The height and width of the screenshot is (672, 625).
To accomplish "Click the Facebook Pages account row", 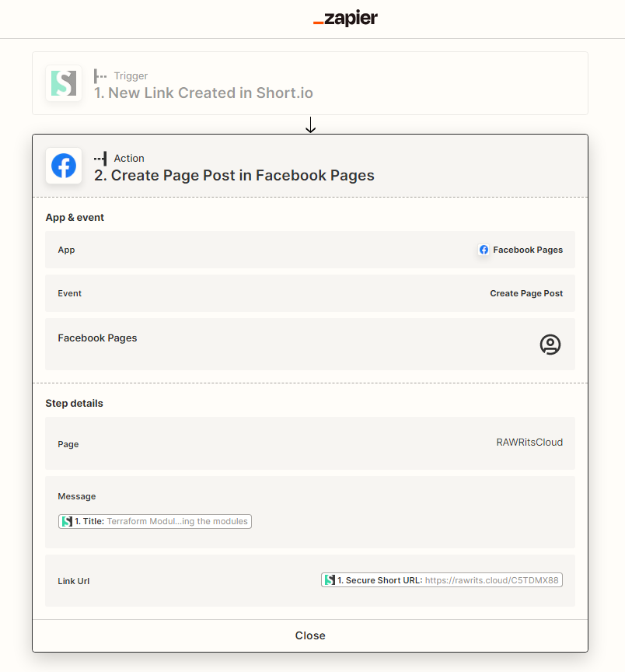I will 310,344.
